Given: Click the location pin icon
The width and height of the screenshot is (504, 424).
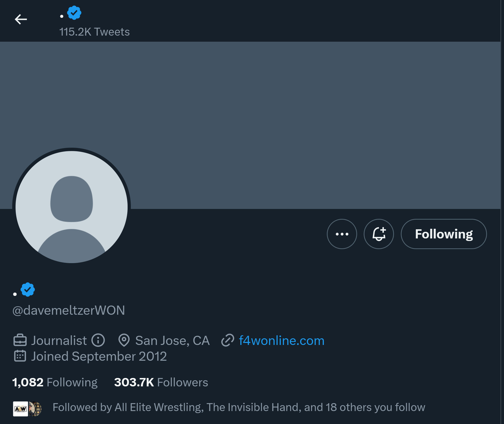Looking at the screenshot, I should pos(124,340).
